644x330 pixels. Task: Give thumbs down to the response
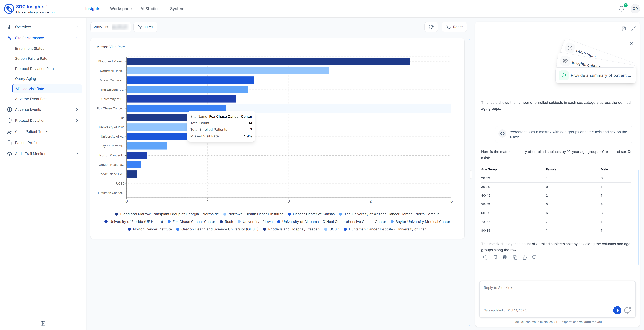point(534,257)
